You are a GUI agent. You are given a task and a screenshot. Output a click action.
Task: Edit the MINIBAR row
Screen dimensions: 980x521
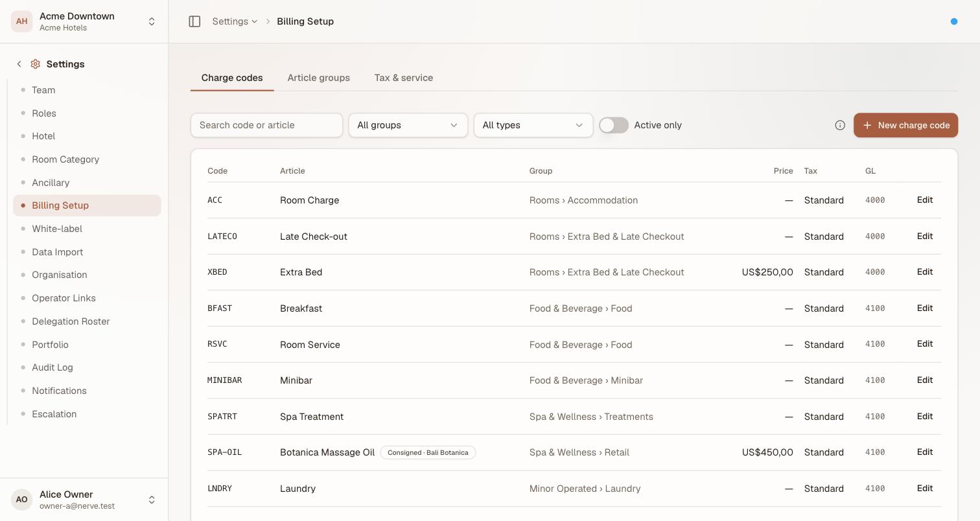(x=925, y=380)
